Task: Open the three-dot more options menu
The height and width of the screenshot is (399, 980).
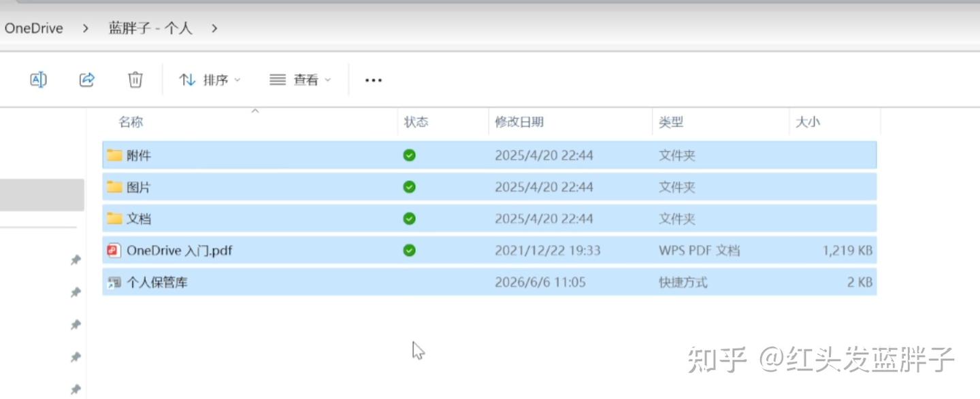Action: pyautogui.click(x=373, y=80)
